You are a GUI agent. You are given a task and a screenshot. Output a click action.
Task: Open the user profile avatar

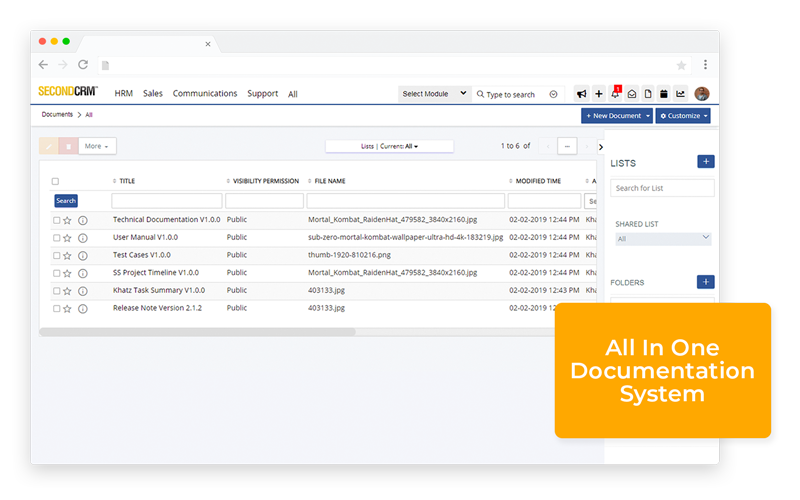pos(702,94)
